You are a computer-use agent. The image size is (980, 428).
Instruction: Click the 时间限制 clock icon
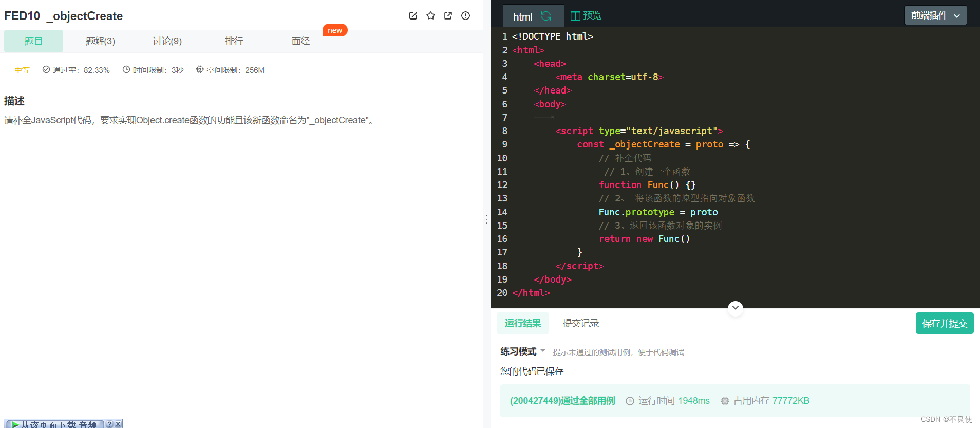pos(126,69)
